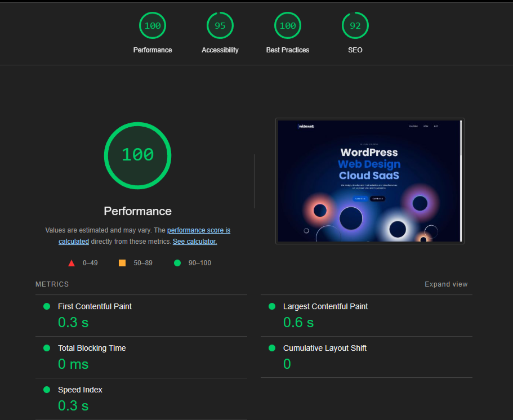The width and height of the screenshot is (513, 420).
Task: Select the Cumulative Layout Shift metric label
Action: pyautogui.click(x=324, y=348)
